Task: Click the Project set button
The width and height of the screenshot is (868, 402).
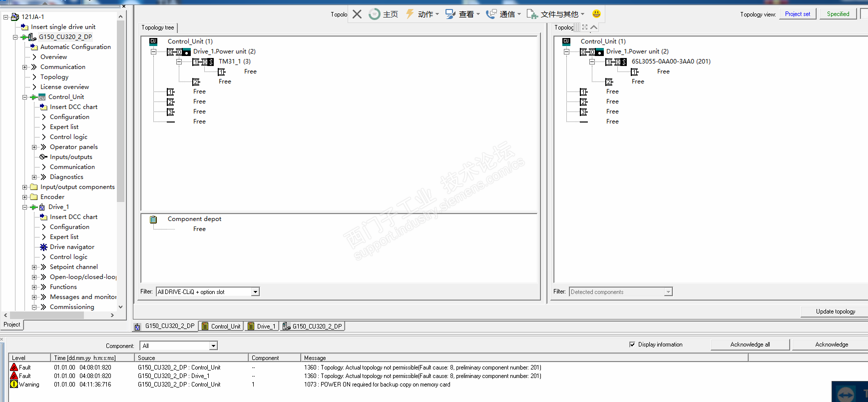Action: [x=798, y=14]
